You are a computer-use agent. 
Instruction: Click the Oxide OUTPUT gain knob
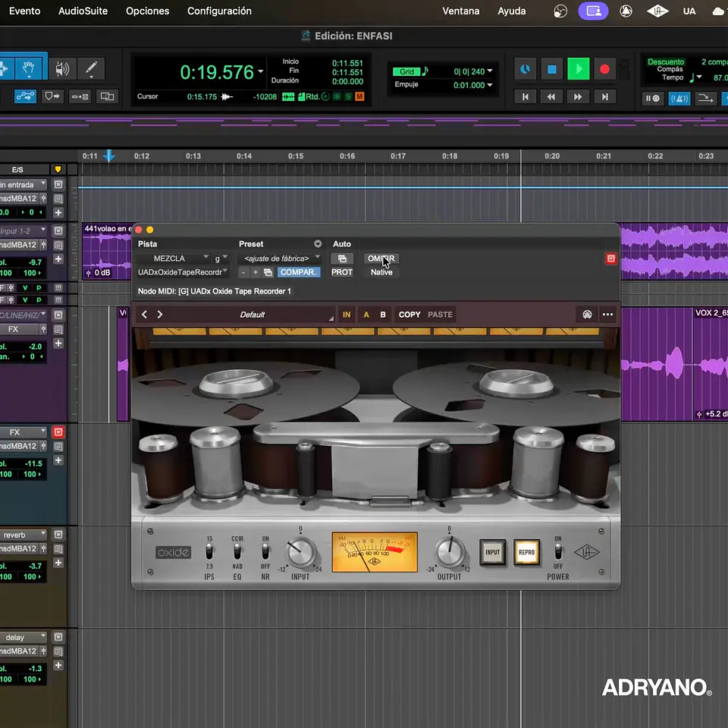[x=449, y=553]
